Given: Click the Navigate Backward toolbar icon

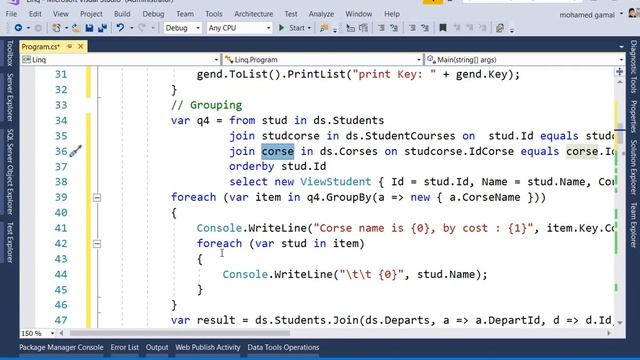Looking at the screenshot, I should point(18,28).
